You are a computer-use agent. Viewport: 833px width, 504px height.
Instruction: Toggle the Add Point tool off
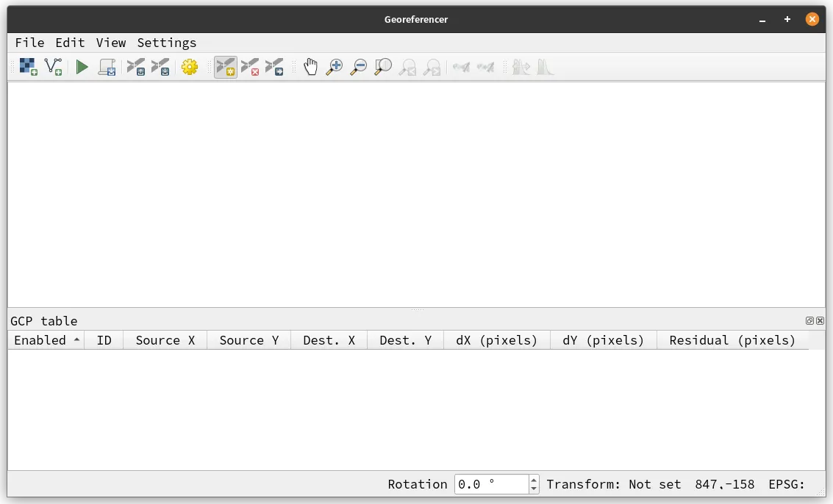click(x=226, y=66)
